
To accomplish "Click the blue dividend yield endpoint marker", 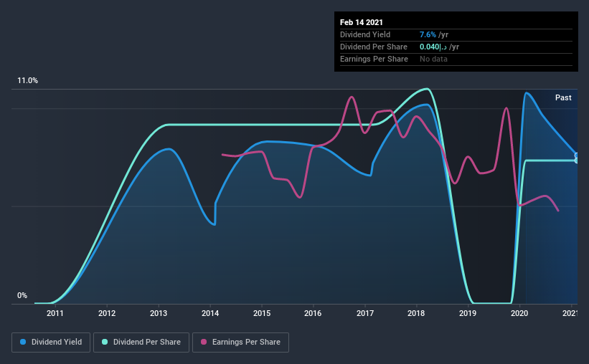I will click(x=577, y=155).
